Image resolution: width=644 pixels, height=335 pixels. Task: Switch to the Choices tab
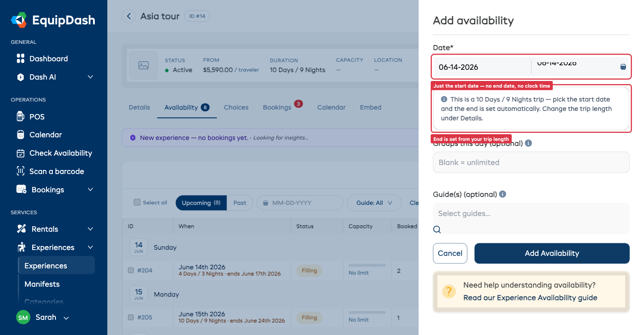point(236,107)
